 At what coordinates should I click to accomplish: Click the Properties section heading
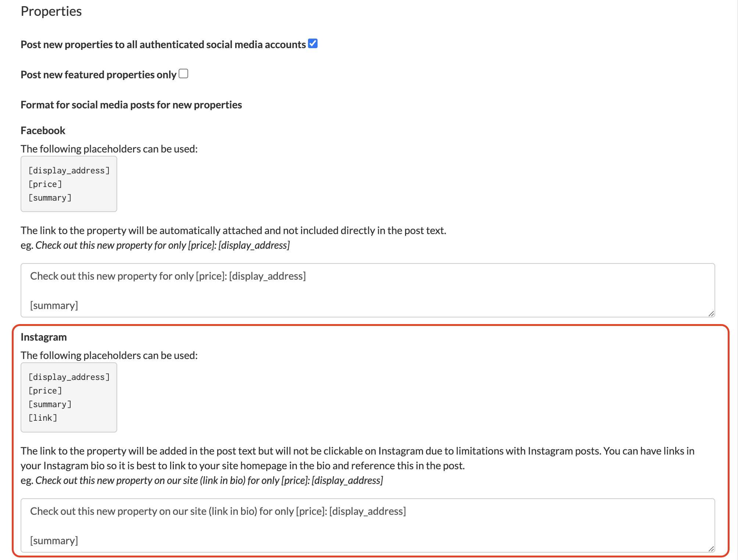(x=51, y=11)
